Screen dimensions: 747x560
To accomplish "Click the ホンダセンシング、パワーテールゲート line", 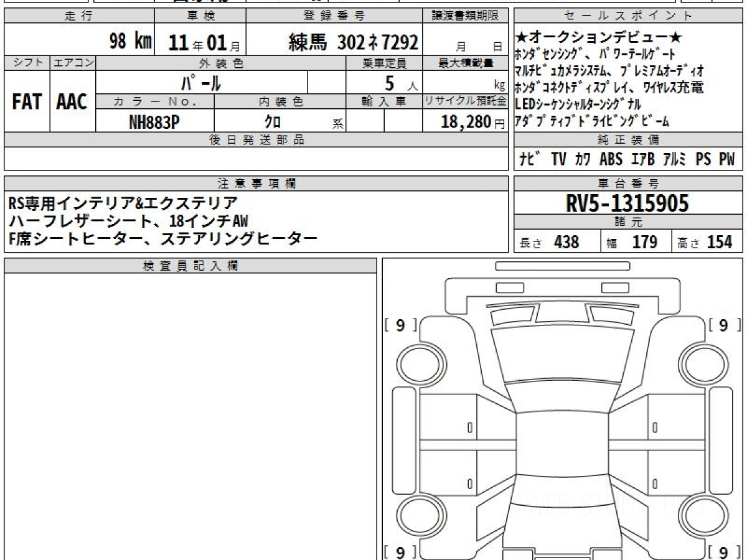I will 595,55.
